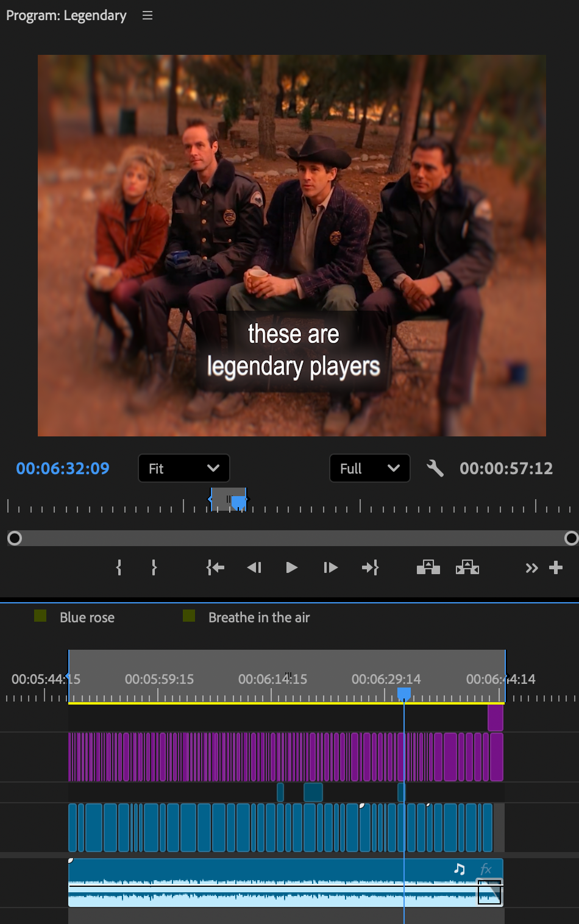Open the Fit zoom level dropdown
The height and width of the screenshot is (924, 579).
click(x=184, y=468)
